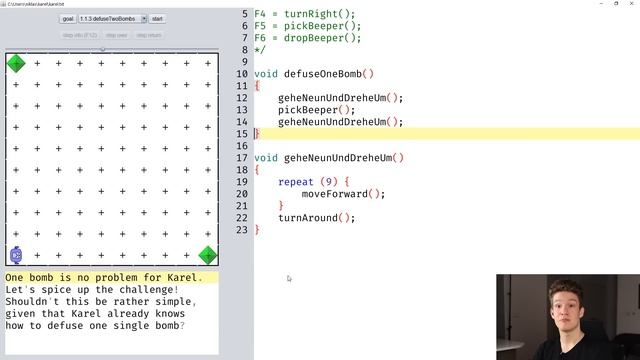Click "geheNeunUndDreheUm();" on line 14

340,122
